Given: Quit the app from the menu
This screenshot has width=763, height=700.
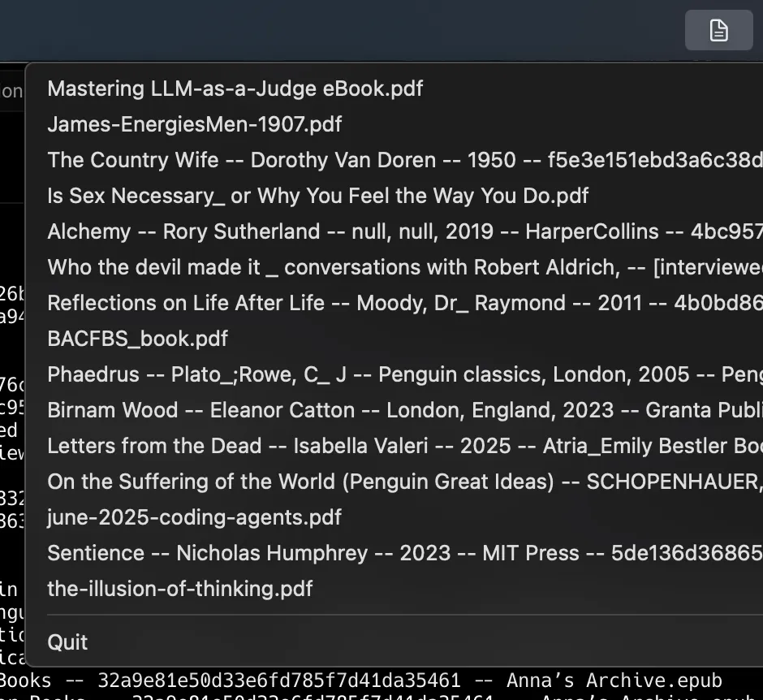Looking at the screenshot, I should 395,642.
